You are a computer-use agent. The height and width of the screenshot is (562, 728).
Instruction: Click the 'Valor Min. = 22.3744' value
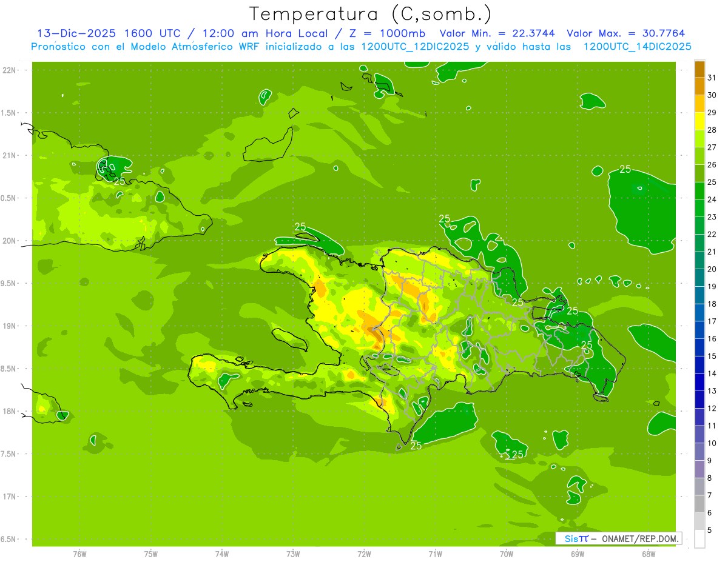pyautogui.click(x=498, y=33)
